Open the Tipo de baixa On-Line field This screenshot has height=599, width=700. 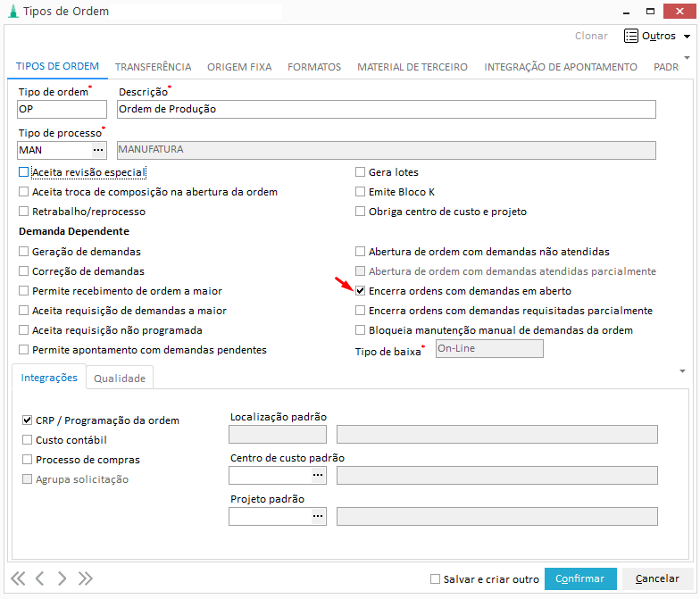pos(489,348)
